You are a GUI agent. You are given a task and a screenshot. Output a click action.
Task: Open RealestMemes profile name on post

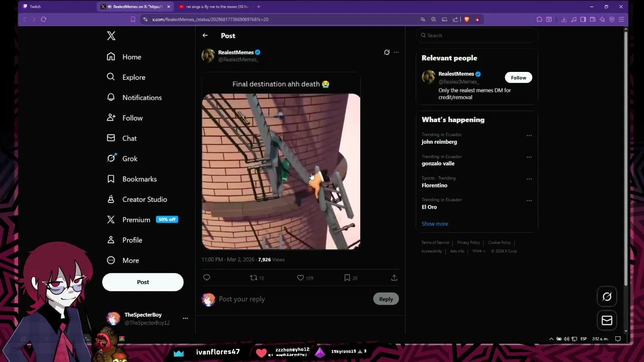click(x=236, y=52)
